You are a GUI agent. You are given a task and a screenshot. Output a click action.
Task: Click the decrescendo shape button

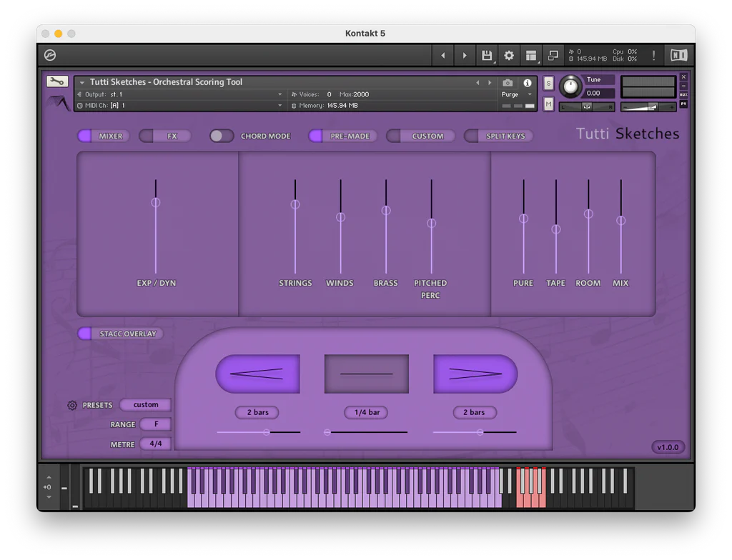(x=475, y=374)
